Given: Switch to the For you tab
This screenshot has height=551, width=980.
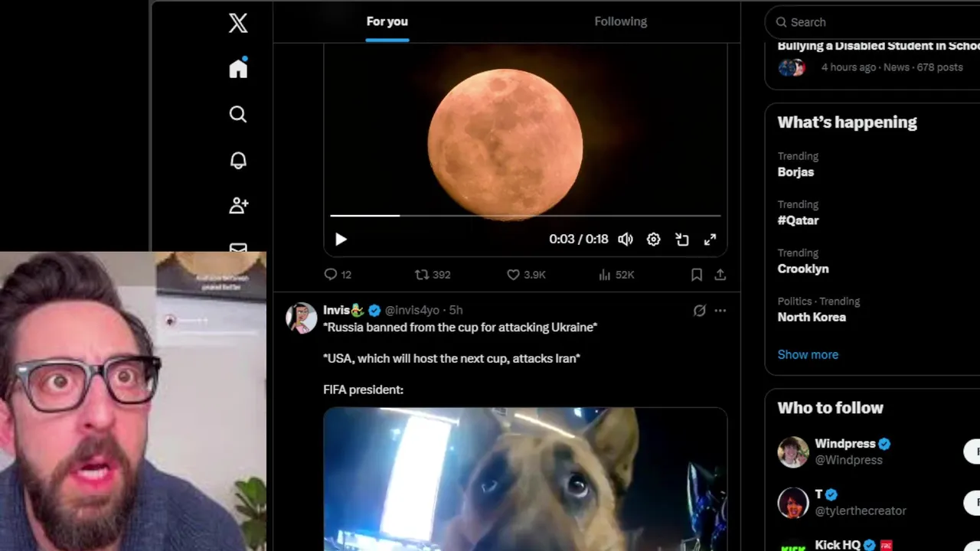Looking at the screenshot, I should click(x=387, y=21).
